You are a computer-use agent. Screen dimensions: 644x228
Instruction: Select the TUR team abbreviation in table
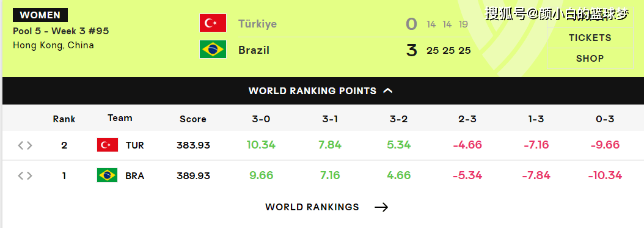pos(134,145)
